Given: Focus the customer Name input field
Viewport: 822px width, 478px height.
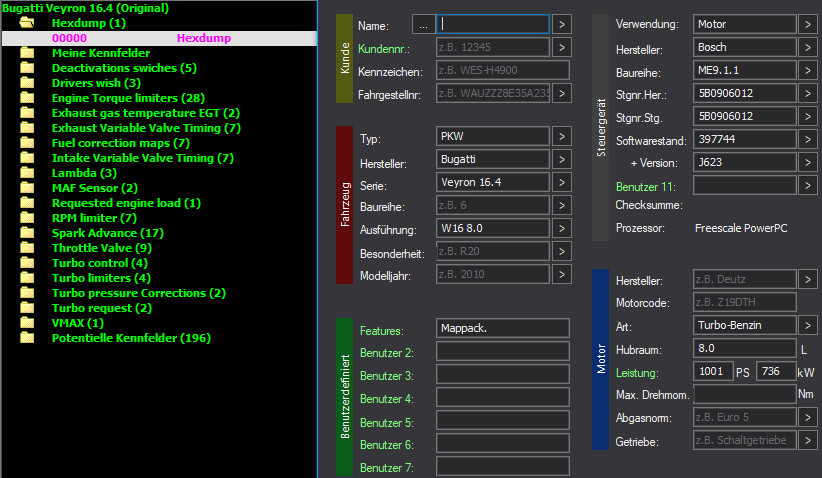Looking at the screenshot, I should click(493, 24).
